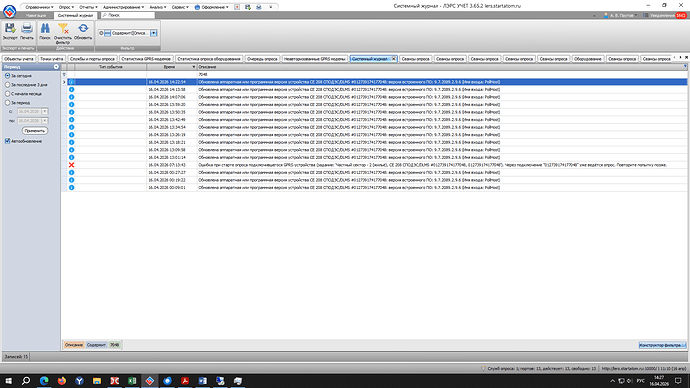Switch to the Навигация ribbon tab
This screenshot has width=690, height=388.
coord(36,15)
